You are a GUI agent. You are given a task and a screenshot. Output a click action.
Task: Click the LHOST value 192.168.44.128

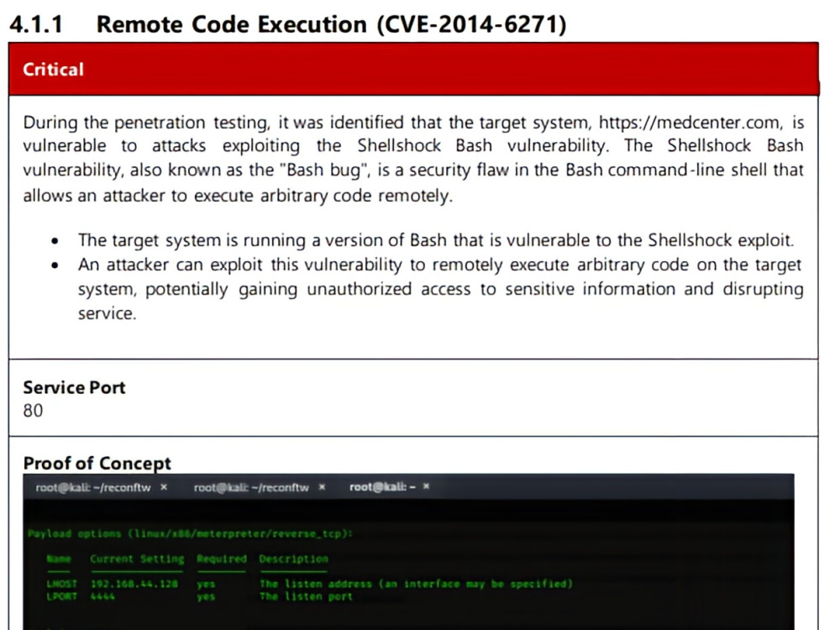[134, 584]
